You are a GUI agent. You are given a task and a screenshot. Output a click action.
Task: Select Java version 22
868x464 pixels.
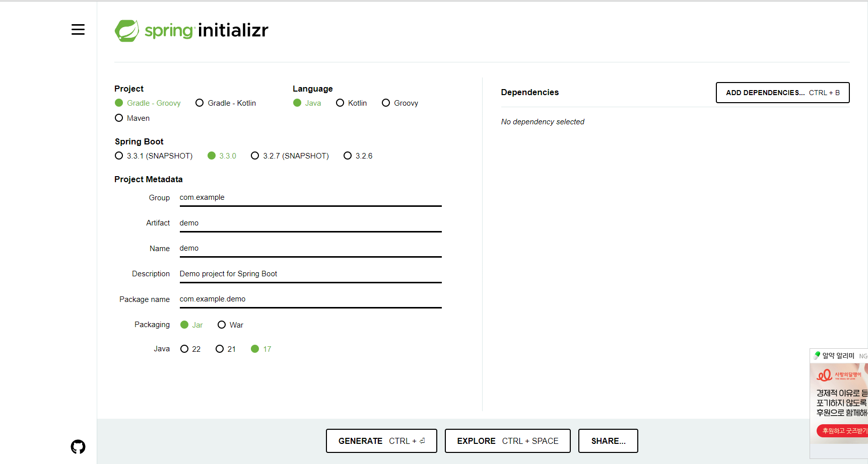click(x=190, y=349)
